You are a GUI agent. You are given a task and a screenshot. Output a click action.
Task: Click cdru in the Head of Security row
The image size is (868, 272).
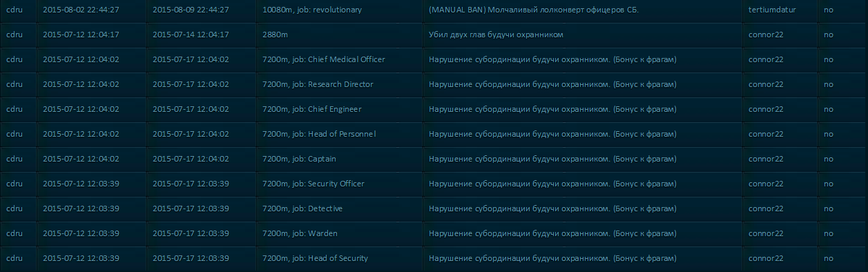click(14, 258)
